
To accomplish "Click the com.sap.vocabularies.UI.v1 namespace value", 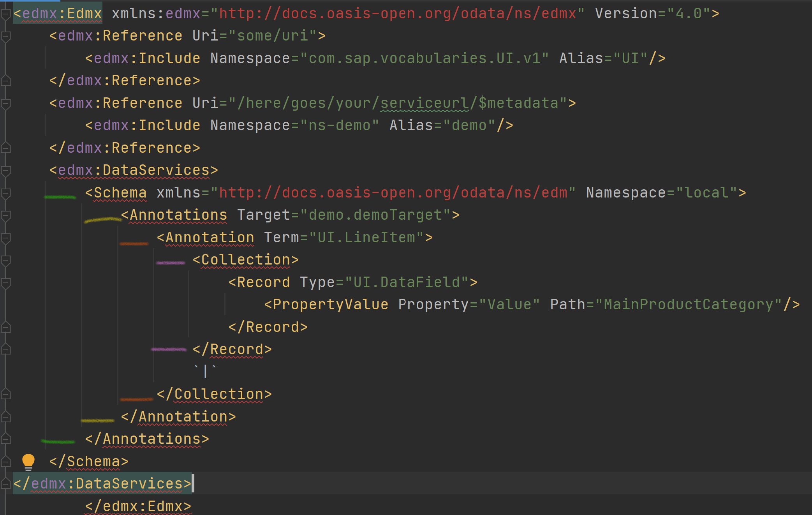I will pos(424,58).
